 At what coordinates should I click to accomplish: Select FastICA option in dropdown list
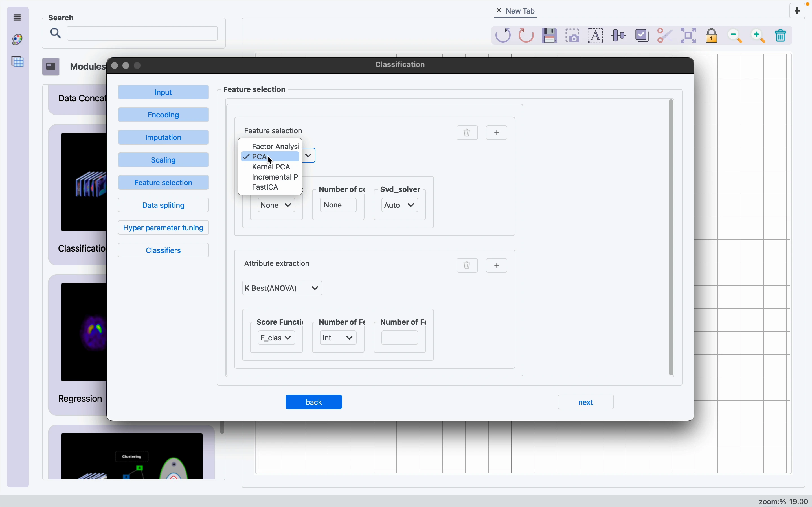(x=265, y=187)
